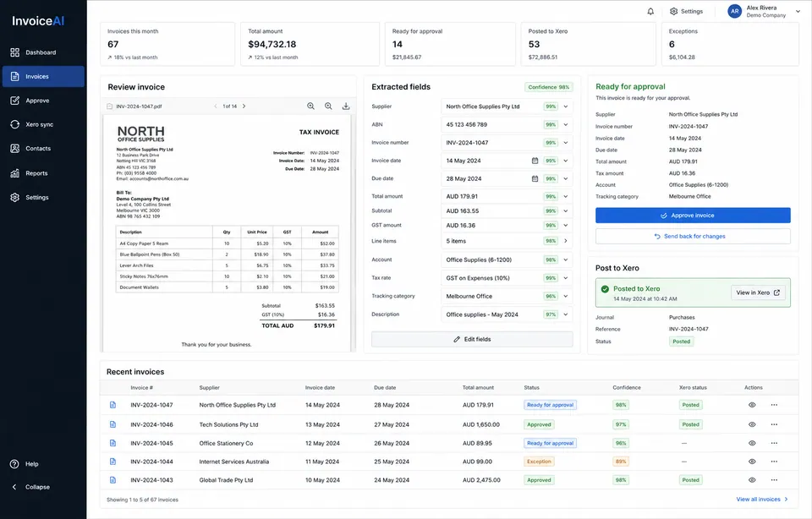This screenshot has width=812, height=519.
Task: Click the Exception status badge
Action: click(539, 462)
